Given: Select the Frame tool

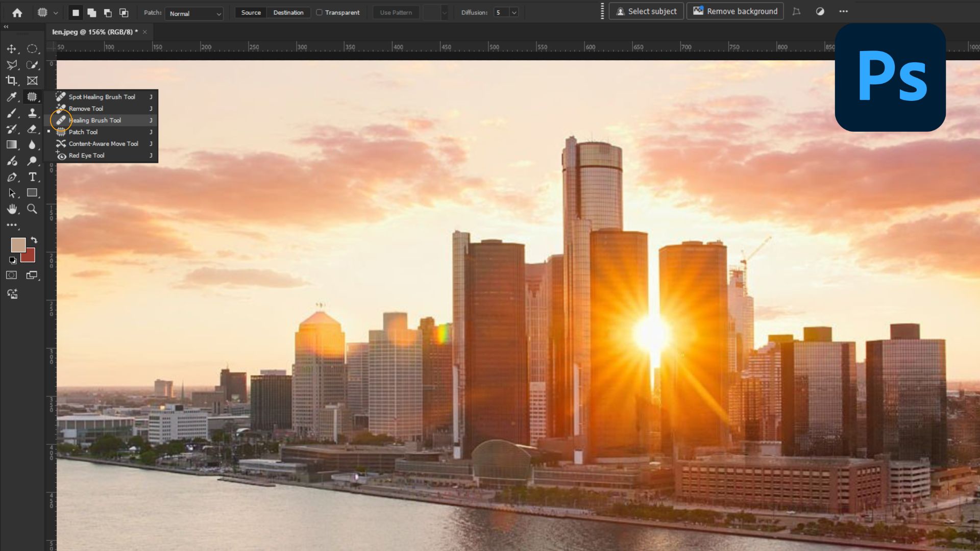Looking at the screenshot, I should tap(32, 81).
